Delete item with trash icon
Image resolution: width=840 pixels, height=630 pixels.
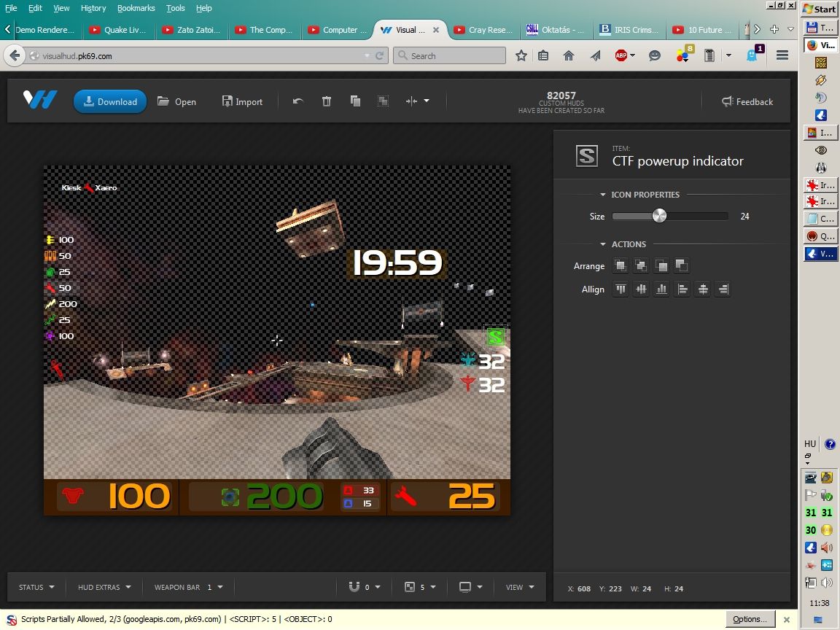(x=326, y=101)
